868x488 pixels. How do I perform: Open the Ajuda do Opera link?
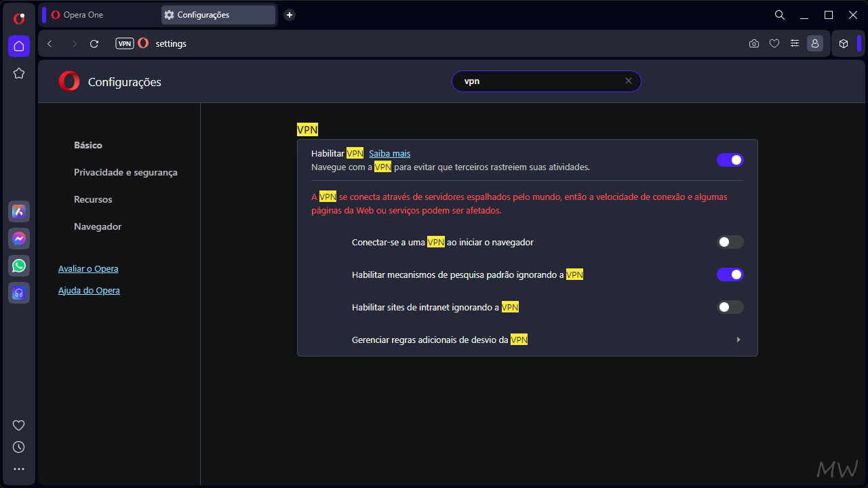[x=89, y=290]
